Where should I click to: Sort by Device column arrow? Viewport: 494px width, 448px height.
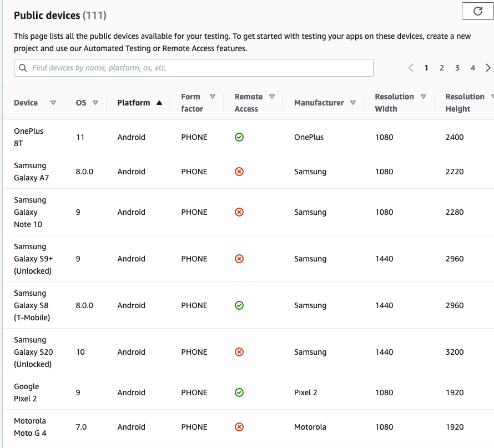tap(53, 103)
